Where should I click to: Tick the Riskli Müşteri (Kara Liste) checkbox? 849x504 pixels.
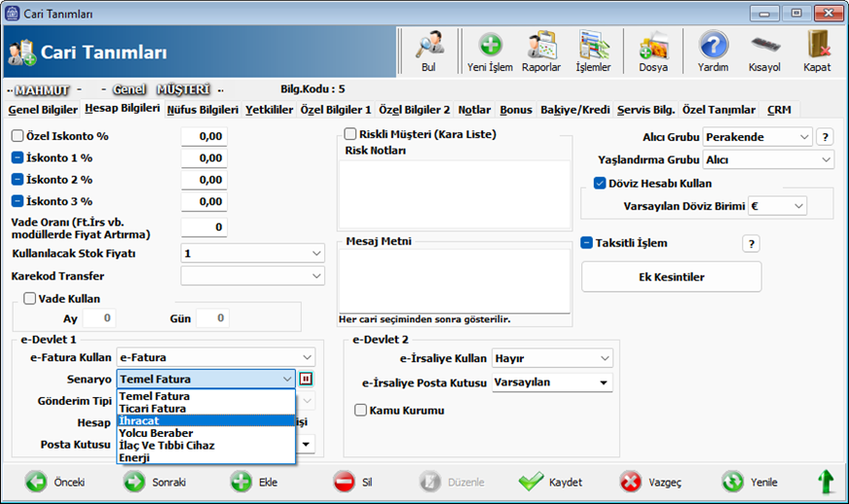351,134
